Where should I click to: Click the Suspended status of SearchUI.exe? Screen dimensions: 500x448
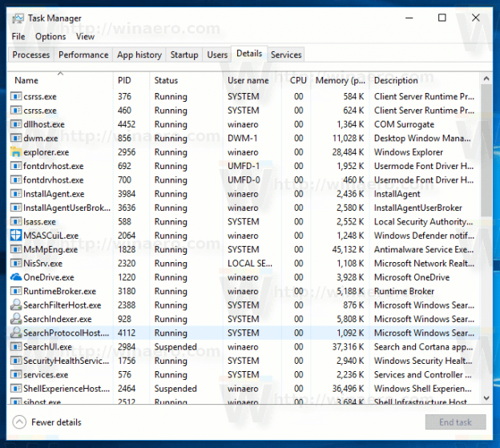[x=175, y=347]
